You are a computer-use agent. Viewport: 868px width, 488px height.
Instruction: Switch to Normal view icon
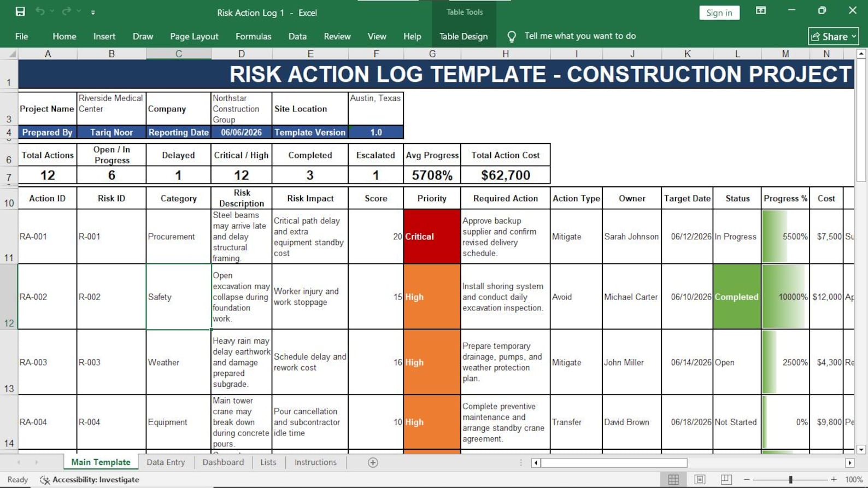[673, 479]
